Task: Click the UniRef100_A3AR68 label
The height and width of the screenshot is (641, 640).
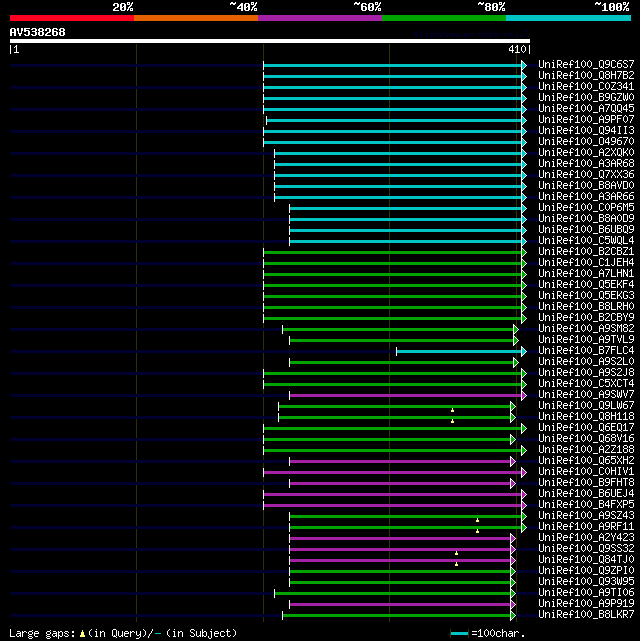Action: tap(586, 164)
